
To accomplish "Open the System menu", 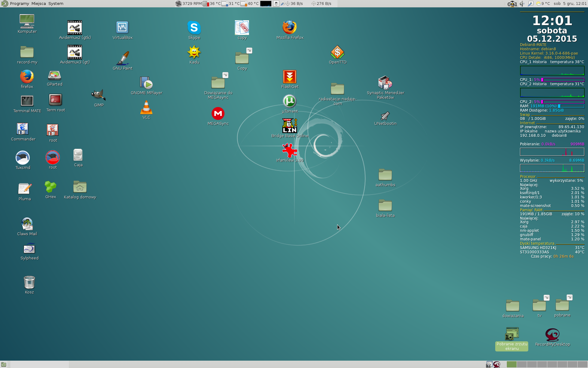I will pos(56,4).
